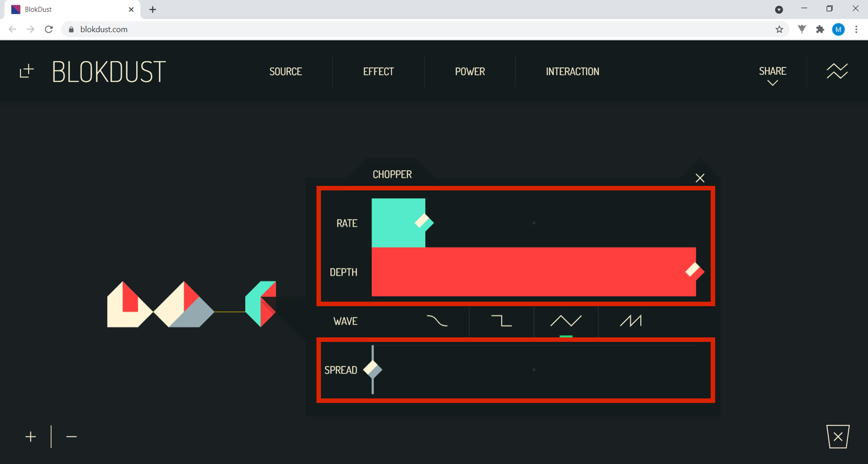
Task: Click the new-composition icon beside BLOKDUST logo
Action: [x=27, y=71]
